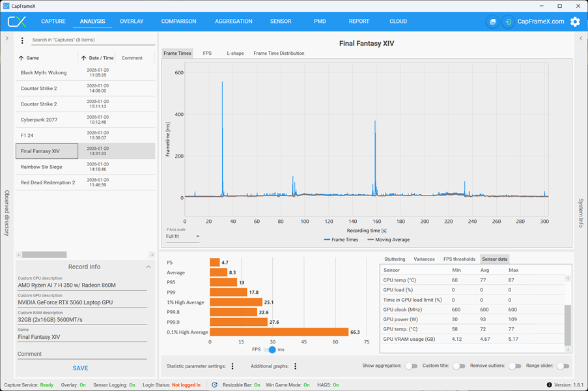Toggle the Show aggregation switch
This screenshot has width=588, height=391.
(411, 366)
